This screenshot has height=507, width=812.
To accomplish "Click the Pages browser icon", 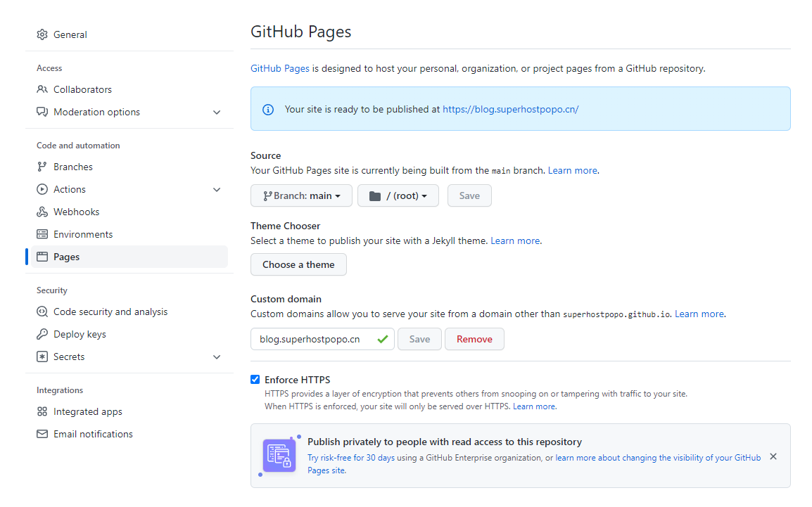I will (42, 257).
